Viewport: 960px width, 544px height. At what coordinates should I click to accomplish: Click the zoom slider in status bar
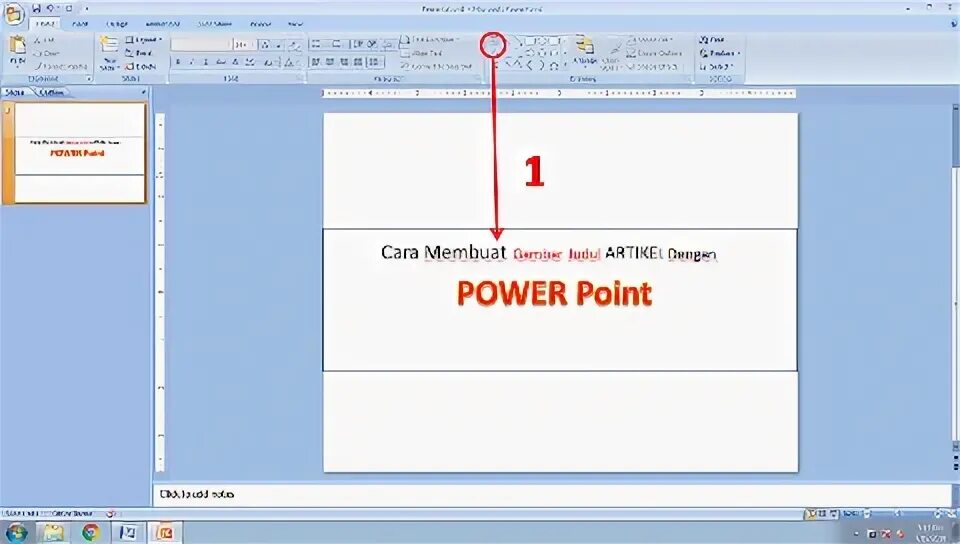point(900,514)
